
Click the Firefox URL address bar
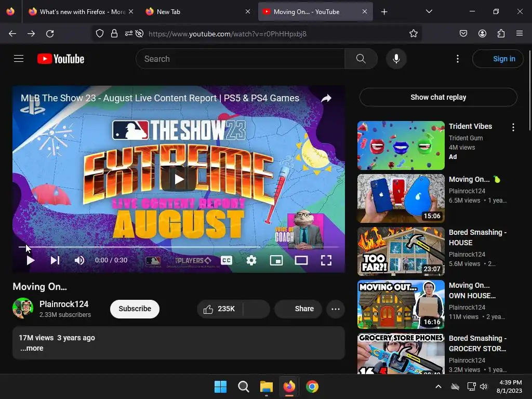coord(258,34)
